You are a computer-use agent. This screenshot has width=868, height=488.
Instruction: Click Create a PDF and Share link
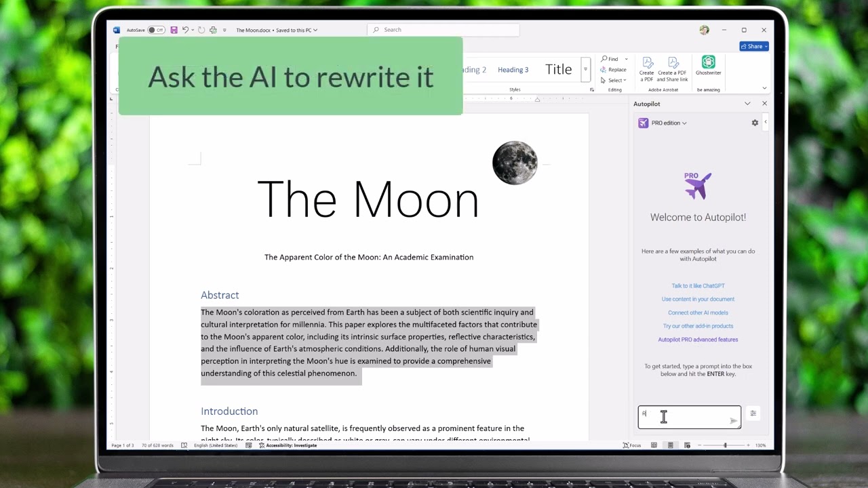[672, 69]
